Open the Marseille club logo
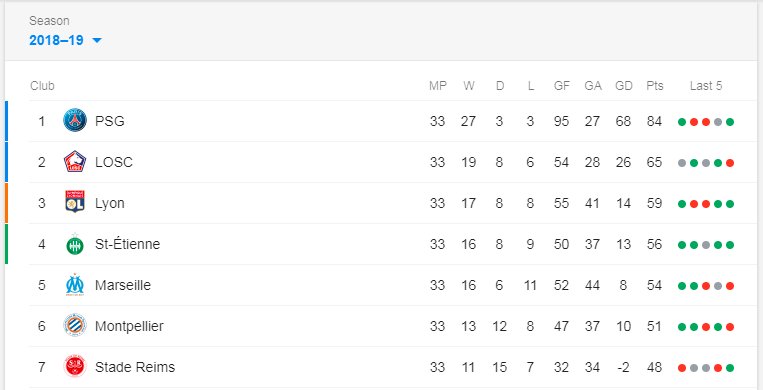 coord(75,285)
